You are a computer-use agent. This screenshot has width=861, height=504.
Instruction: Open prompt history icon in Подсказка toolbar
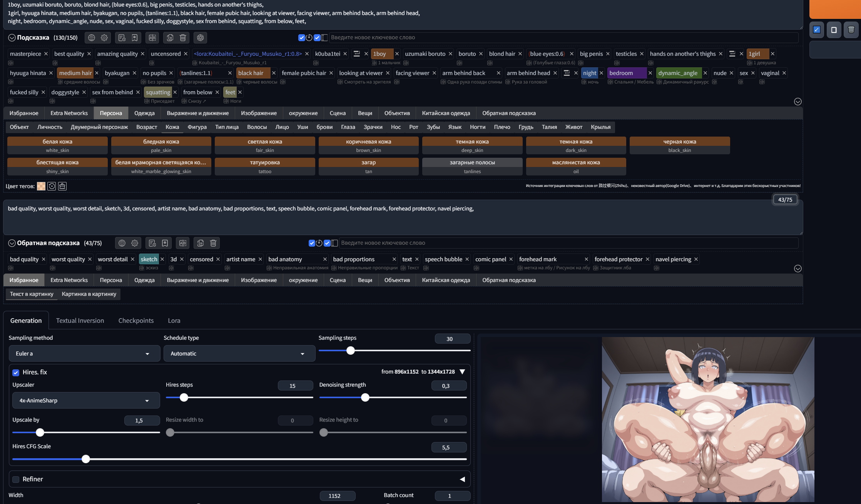(x=122, y=38)
